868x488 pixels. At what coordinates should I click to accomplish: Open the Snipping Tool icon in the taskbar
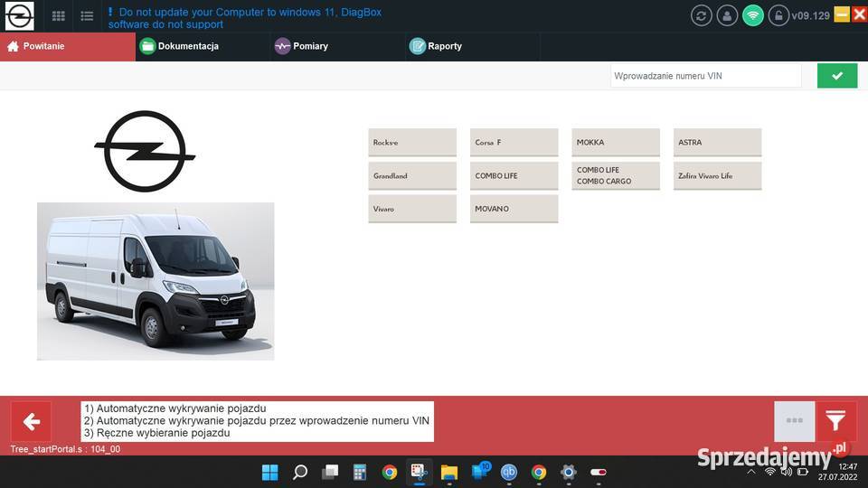[419, 472]
